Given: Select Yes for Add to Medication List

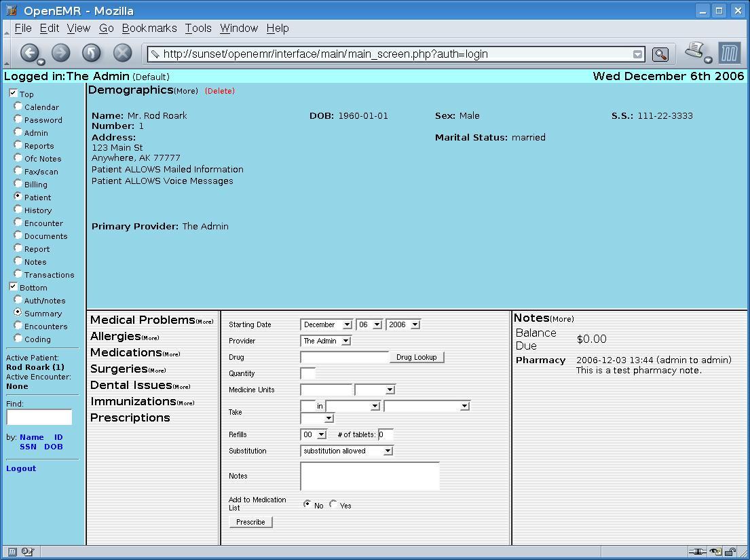Looking at the screenshot, I should [x=334, y=504].
